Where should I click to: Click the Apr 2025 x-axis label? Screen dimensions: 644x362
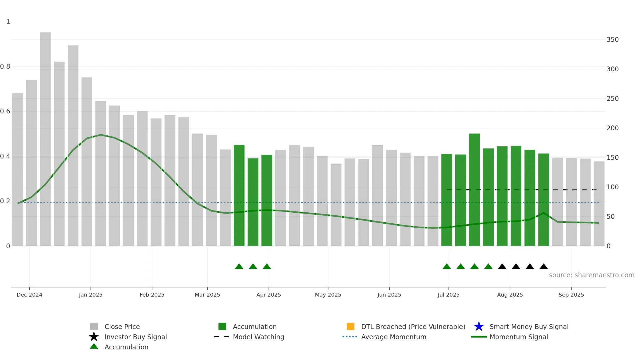coord(269,295)
